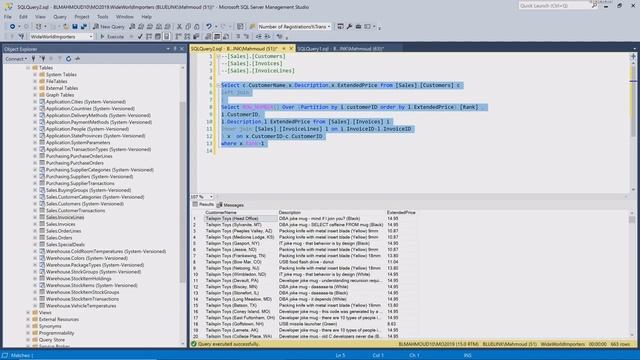Toggle Include Live Query Statistics
The width and height of the screenshot is (640, 360).
(x=187, y=36)
